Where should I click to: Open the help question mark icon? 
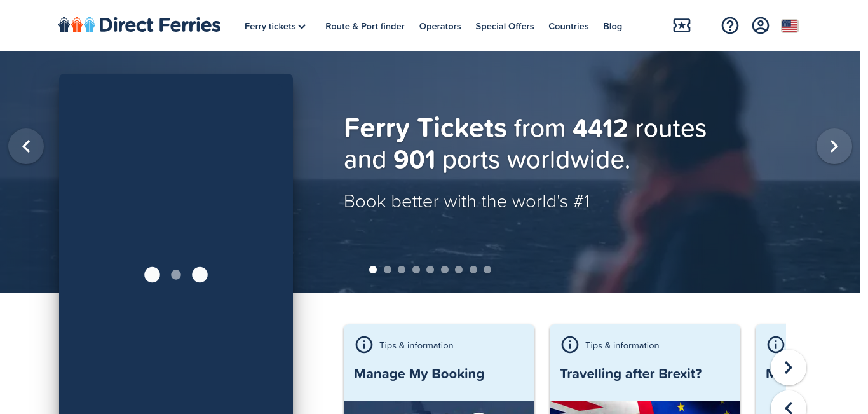(730, 25)
